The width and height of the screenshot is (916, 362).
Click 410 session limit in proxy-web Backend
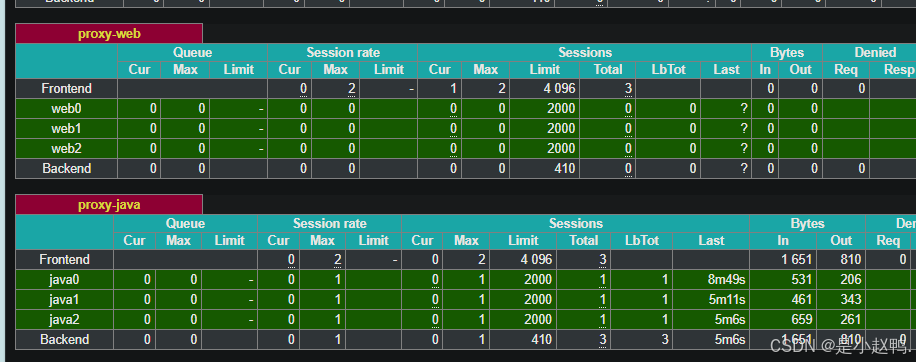coord(565,168)
